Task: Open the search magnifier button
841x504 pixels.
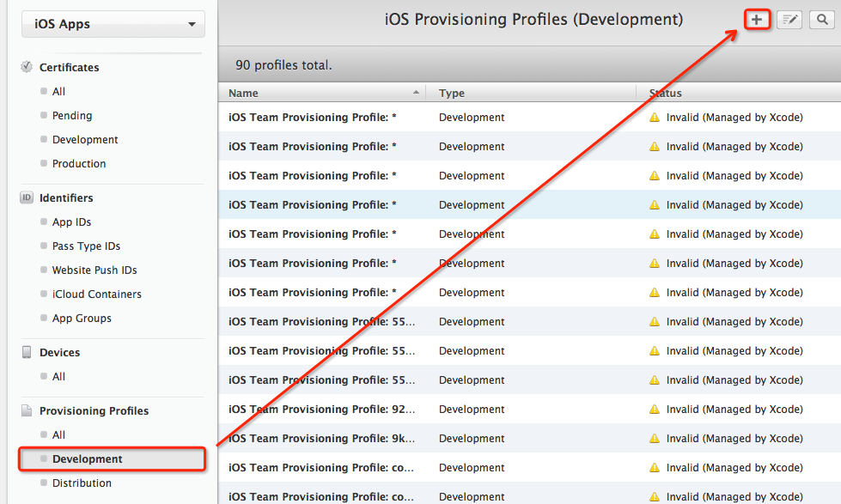Action: coord(822,20)
